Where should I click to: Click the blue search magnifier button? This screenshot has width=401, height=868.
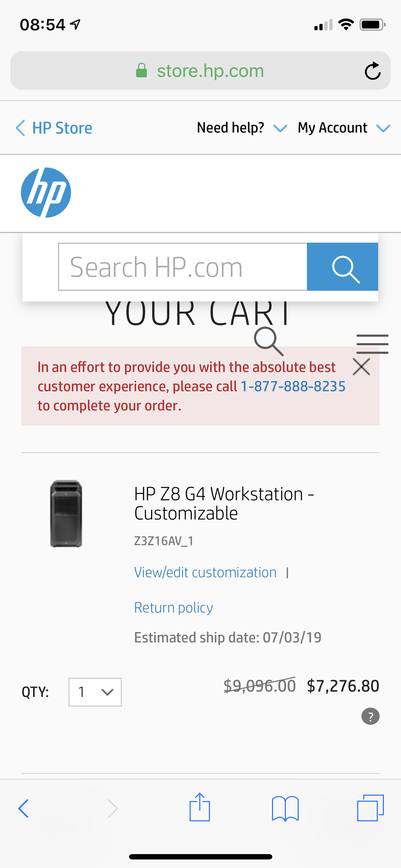[343, 267]
